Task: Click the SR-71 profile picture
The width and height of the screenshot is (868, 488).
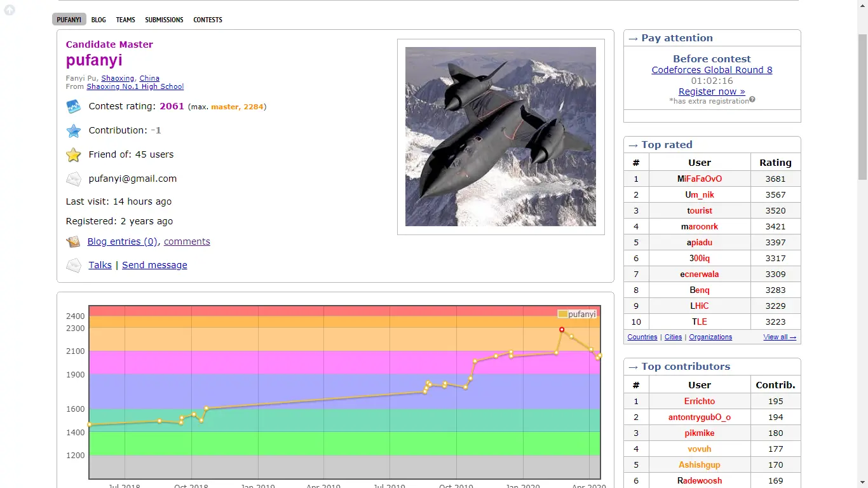Action: coord(500,137)
